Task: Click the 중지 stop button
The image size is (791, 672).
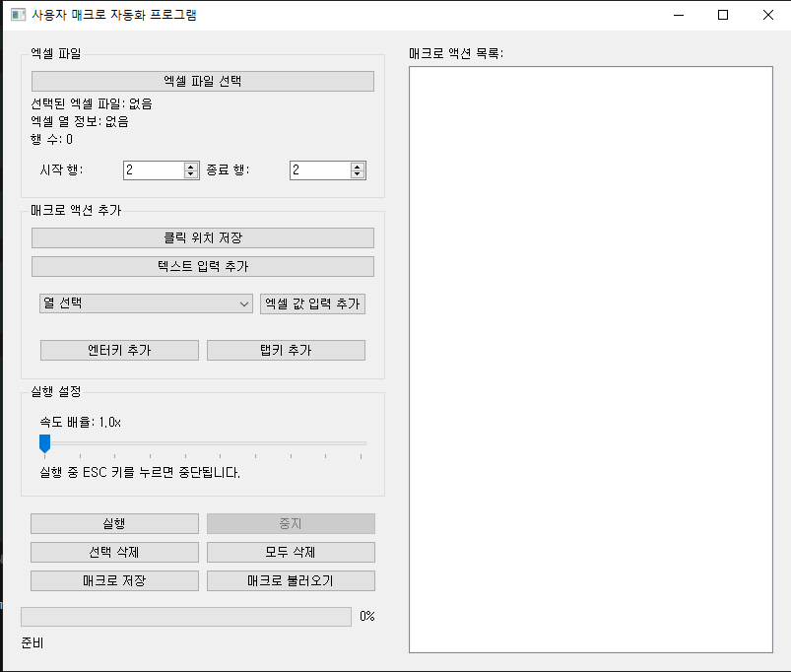Action: (290, 523)
